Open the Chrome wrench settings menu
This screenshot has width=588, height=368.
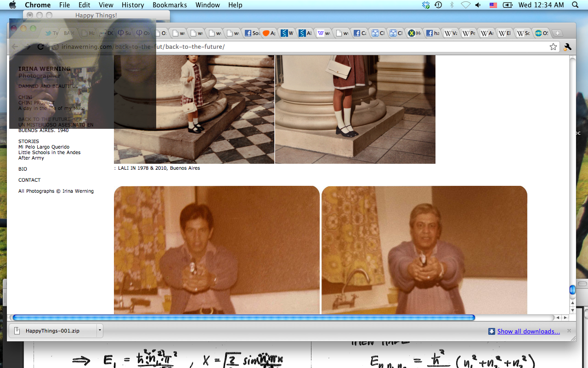point(567,47)
